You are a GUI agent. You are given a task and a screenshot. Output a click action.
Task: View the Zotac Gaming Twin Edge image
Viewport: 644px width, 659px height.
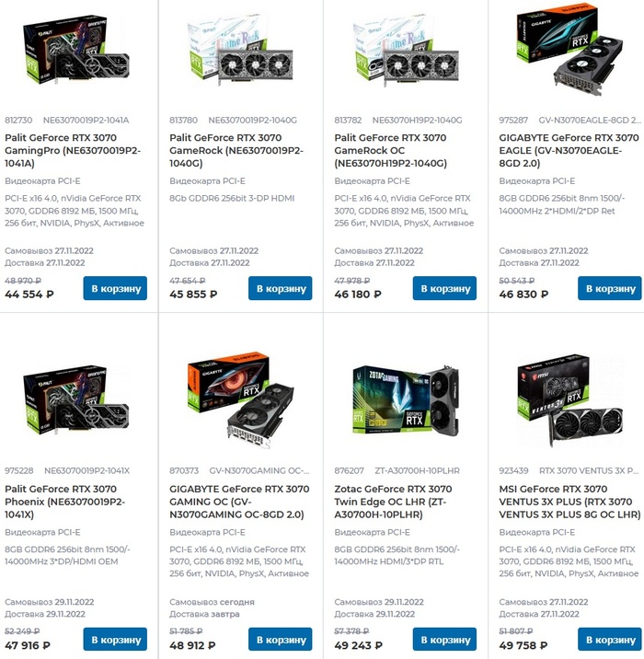406,400
